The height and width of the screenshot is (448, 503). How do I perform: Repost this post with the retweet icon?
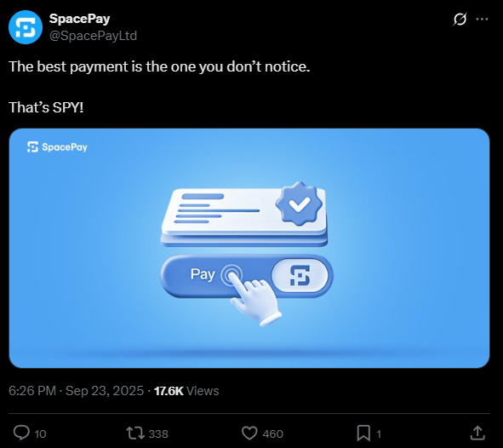click(x=135, y=433)
